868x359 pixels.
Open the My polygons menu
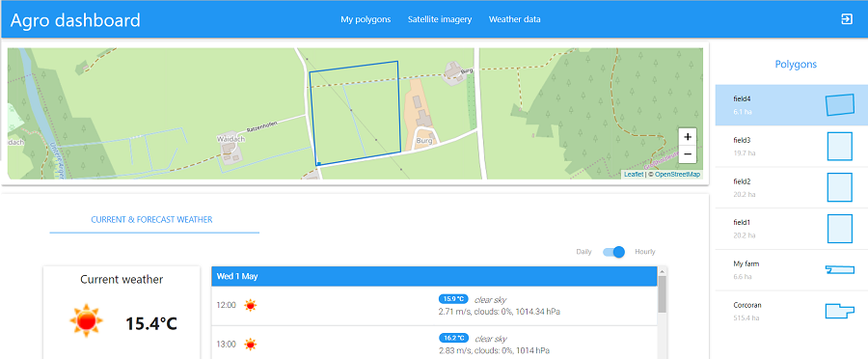pyautogui.click(x=366, y=19)
